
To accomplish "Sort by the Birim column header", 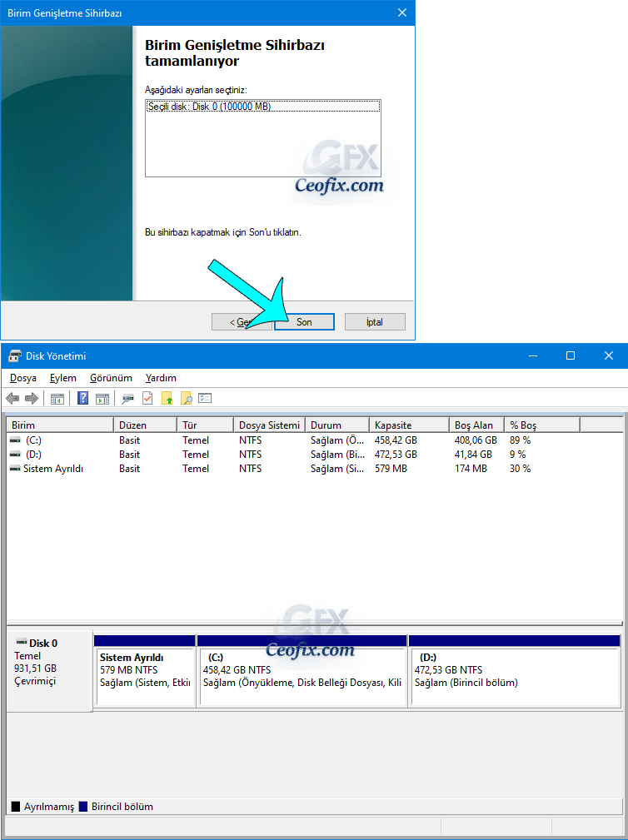I will pyautogui.click(x=60, y=425).
